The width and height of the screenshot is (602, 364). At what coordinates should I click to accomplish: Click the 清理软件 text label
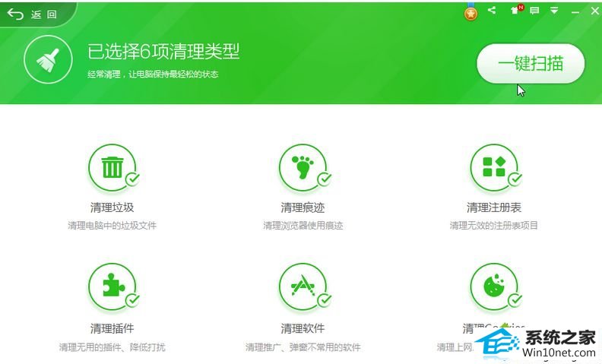(x=303, y=328)
